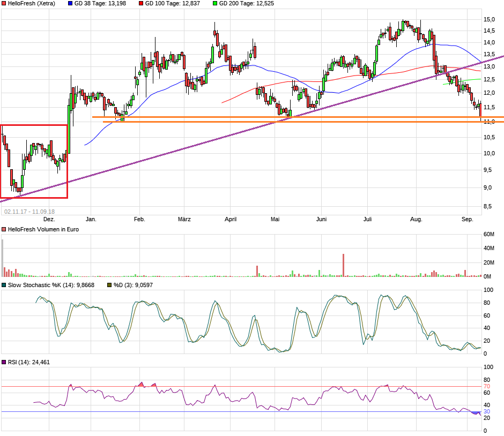Viewport: 504px width, 436px height.
Task: Click the blue GD 38 Tage legend square
Action: (x=70, y=3)
